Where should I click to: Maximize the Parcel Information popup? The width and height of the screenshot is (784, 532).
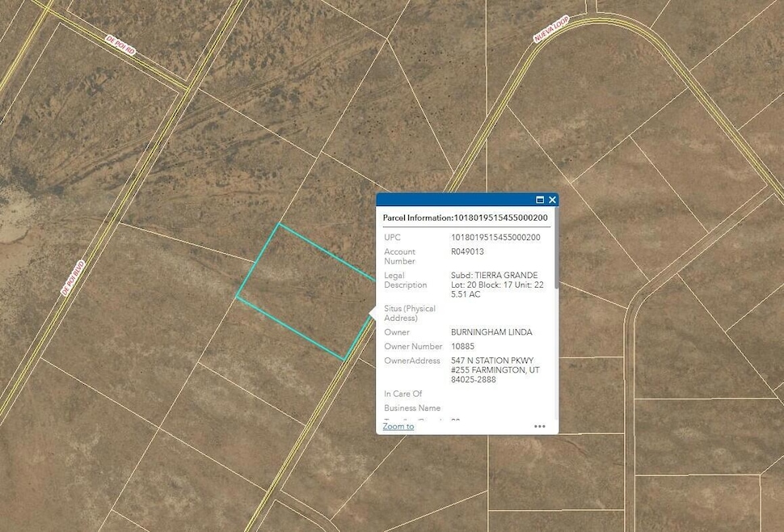pyautogui.click(x=539, y=200)
